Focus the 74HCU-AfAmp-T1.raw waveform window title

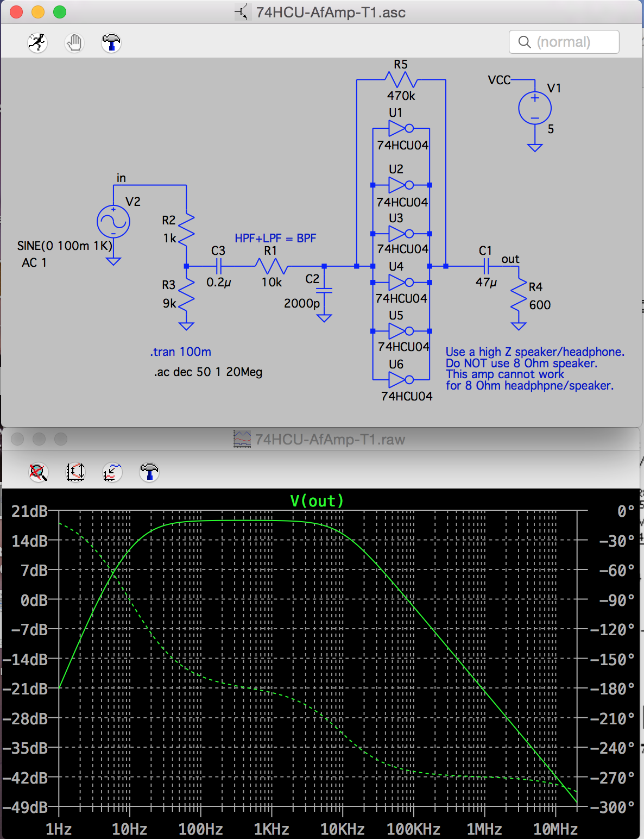coord(330,439)
